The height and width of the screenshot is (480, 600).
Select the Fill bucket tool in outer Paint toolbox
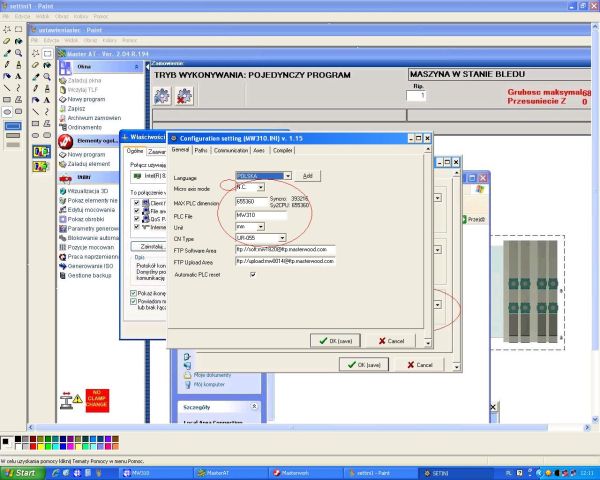tap(18, 41)
